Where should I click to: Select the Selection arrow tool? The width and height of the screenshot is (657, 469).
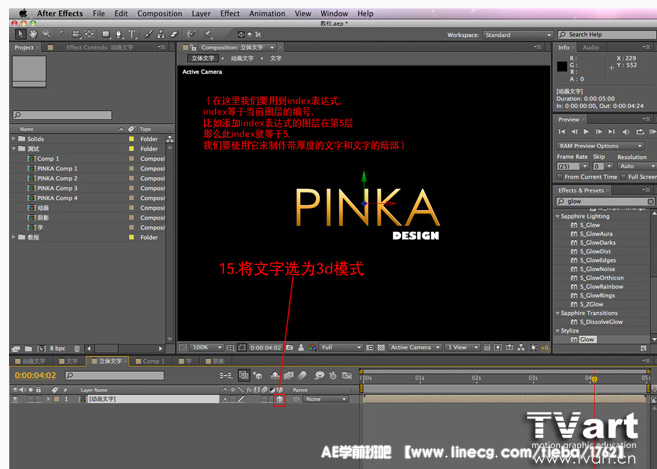[x=20, y=34]
